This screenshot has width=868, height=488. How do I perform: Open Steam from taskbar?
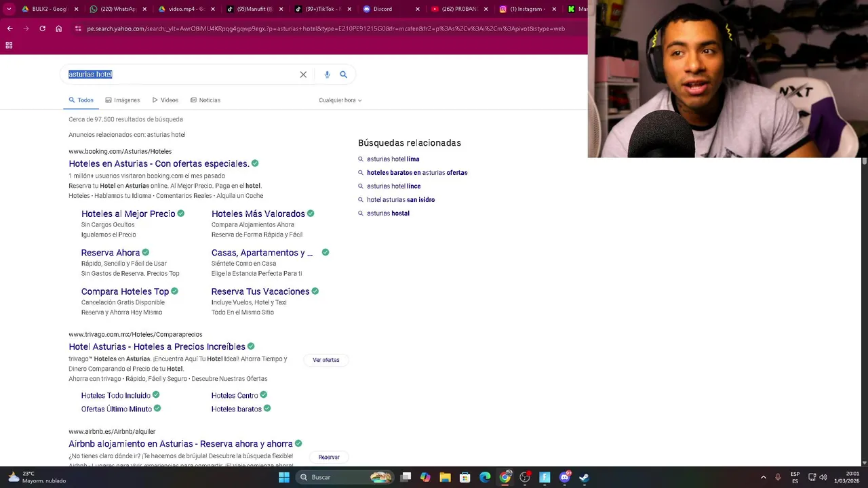pos(585,477)
